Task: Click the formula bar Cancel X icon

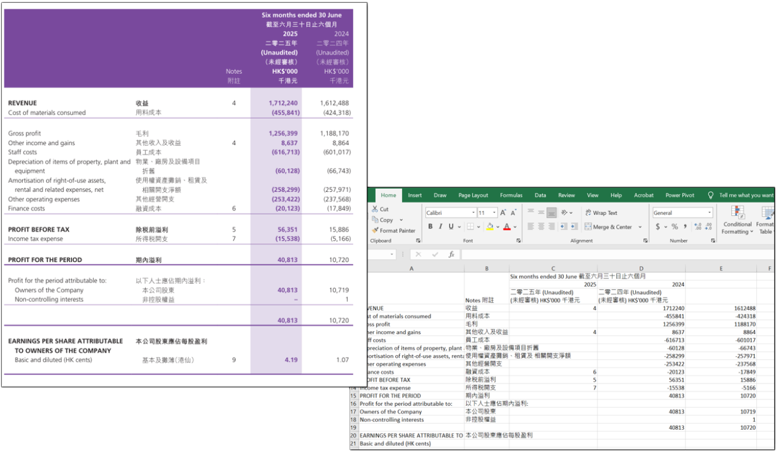Action: click(418, 254)
